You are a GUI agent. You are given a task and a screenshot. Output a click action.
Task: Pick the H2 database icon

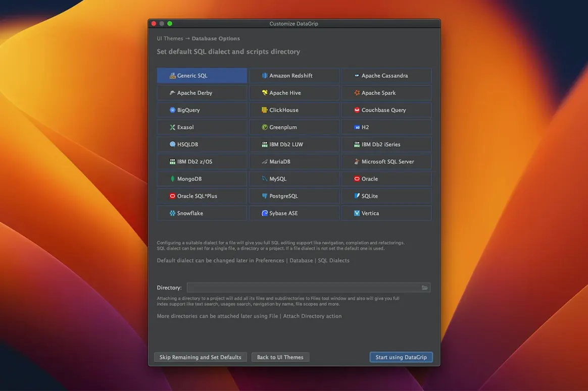(x=357, y=127)
